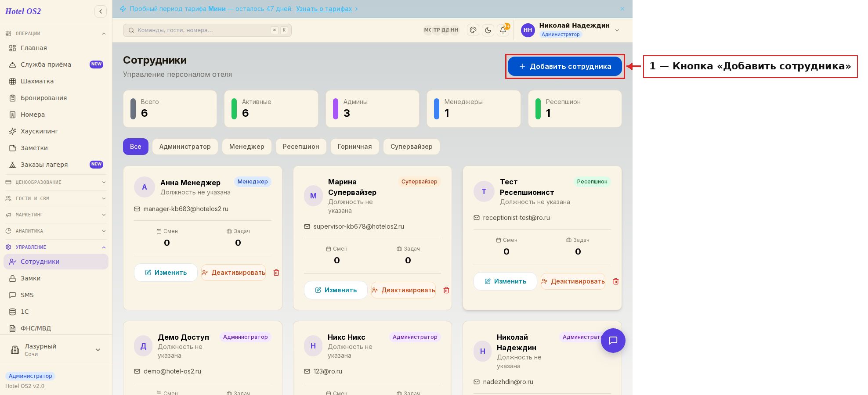Open Бронирования page

(56, 98)
